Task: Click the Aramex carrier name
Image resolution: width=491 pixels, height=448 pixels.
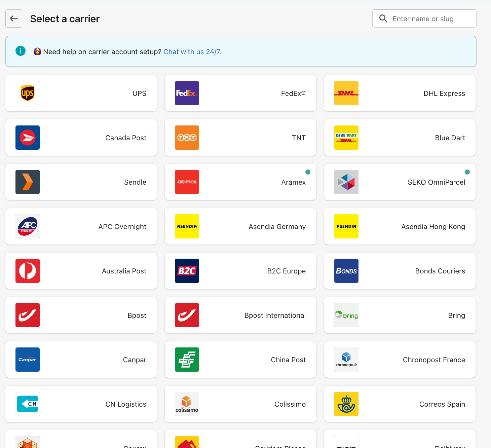Action: [293, 182]
